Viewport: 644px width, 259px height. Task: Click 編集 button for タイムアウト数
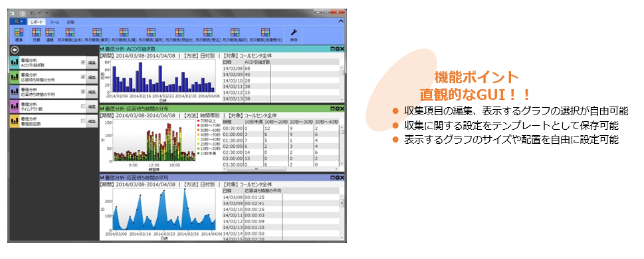click(92, 107)
